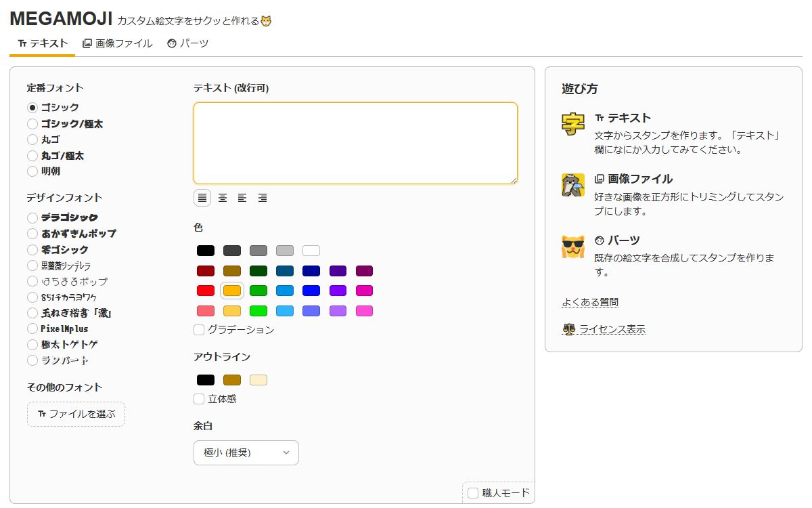Set text alignment to justify
The image size is (812, 508).
tap(202, 198)
